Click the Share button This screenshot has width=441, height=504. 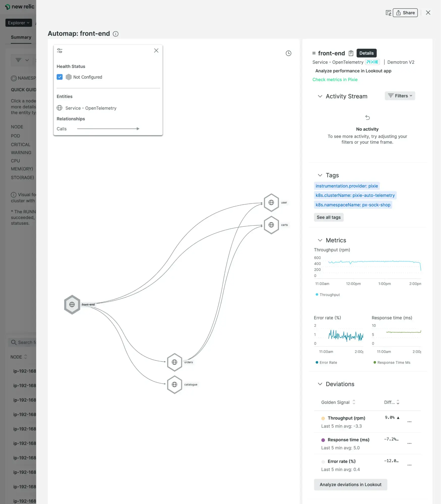pyautogui.click(x=405, y=13)
